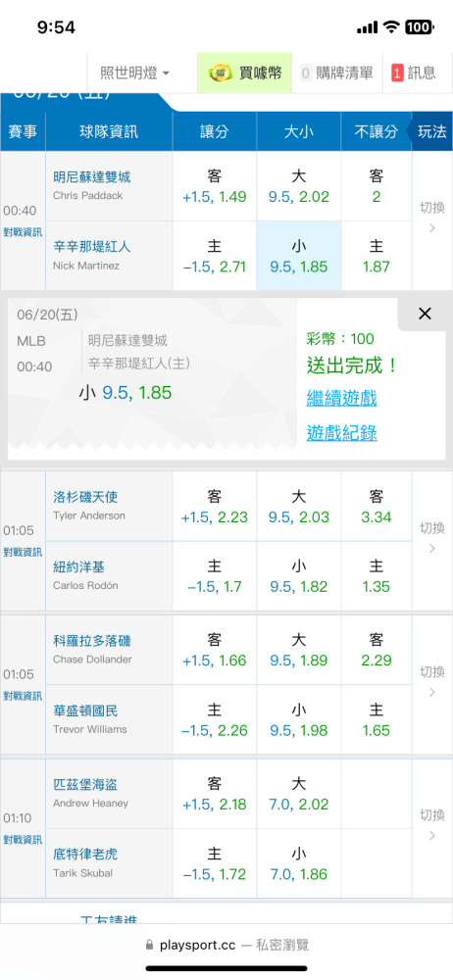This screenshot has width=453, height=980.
Task: Pick 小 9.5, 1.82 under for Yankees game
Action: 299,576
